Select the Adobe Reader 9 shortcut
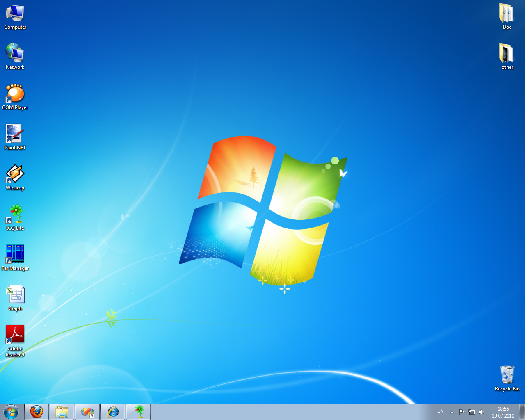525x420 pixels. coord(15,341)
